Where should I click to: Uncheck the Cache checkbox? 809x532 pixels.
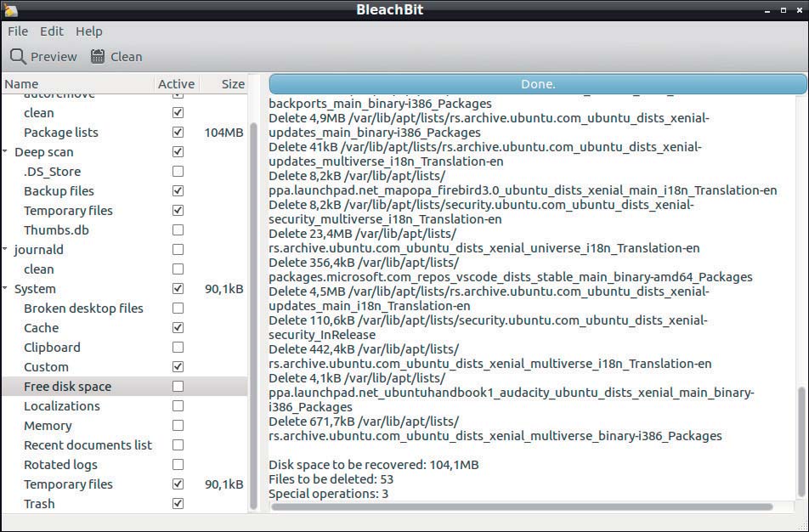point(178,328)
